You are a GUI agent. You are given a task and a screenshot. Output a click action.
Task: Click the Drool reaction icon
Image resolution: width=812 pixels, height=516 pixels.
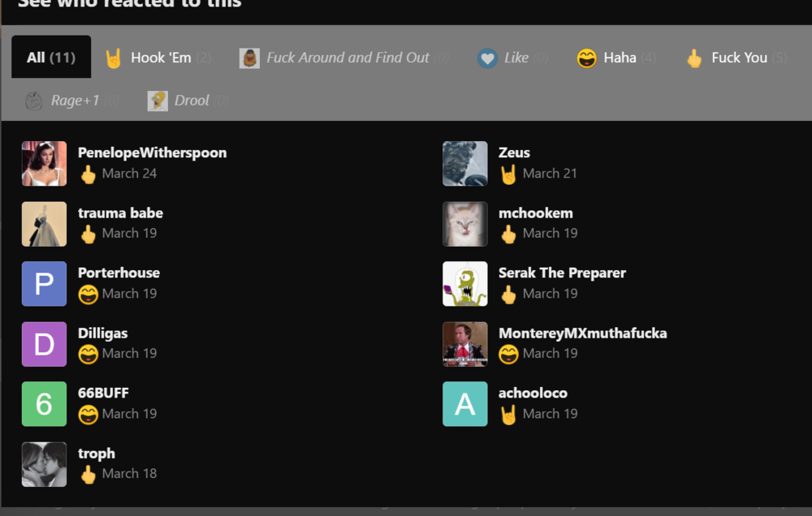pyautogui.click(x=158, y=101)
